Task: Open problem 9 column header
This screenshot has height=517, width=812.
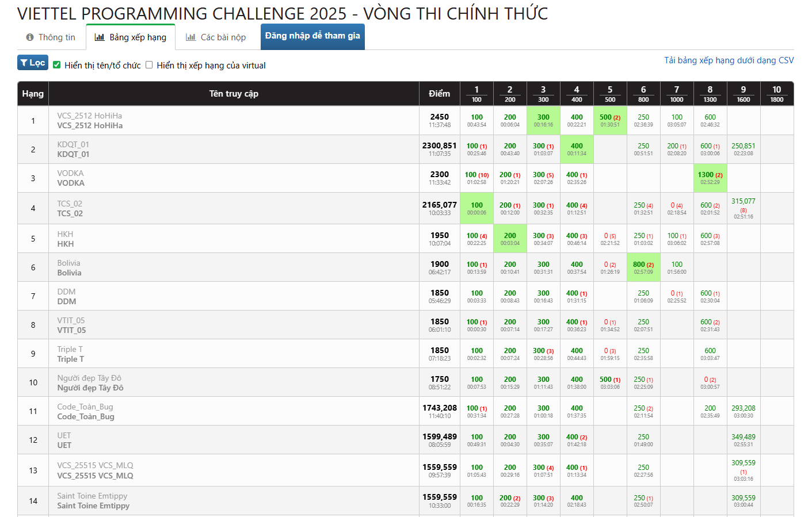Action: pyautogui.click(x=744, y=94)
